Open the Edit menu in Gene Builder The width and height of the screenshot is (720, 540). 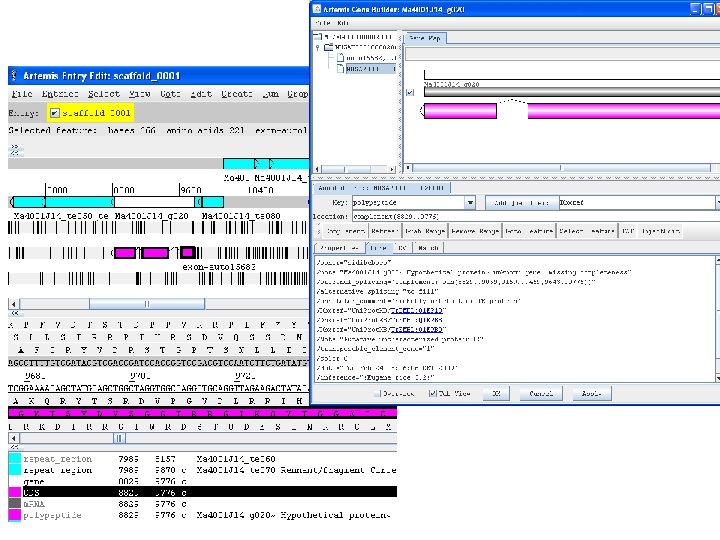(x=343, y=23)
